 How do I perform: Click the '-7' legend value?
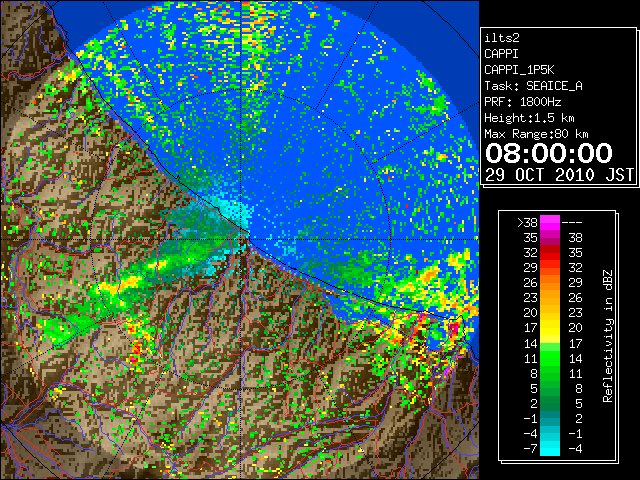click(530, 448)
